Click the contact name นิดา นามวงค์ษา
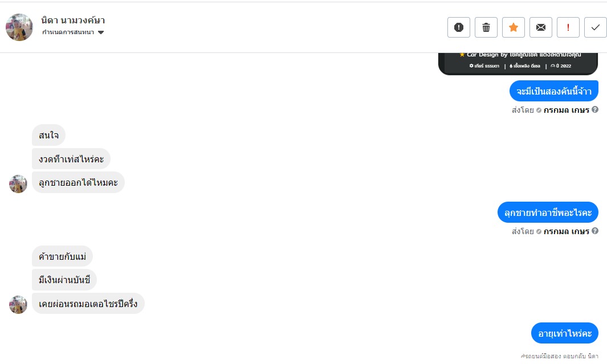 73,21
